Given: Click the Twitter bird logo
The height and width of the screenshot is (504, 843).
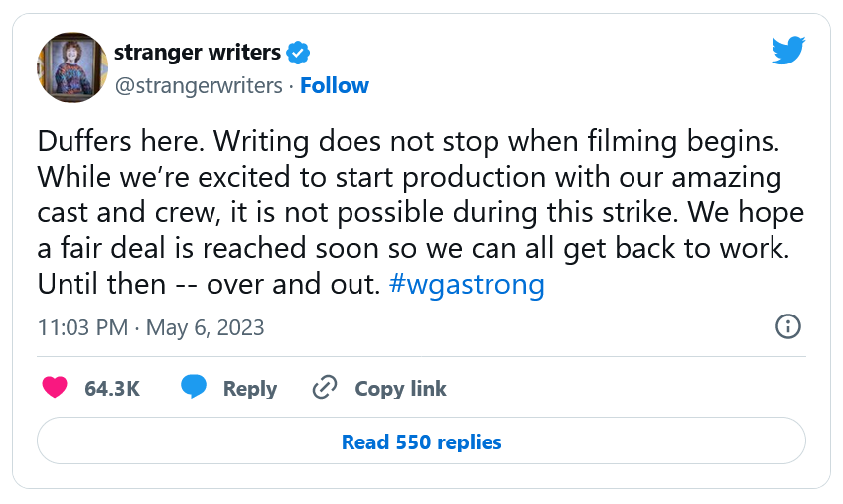Looking at the screenshot, I should pos(787,51).
